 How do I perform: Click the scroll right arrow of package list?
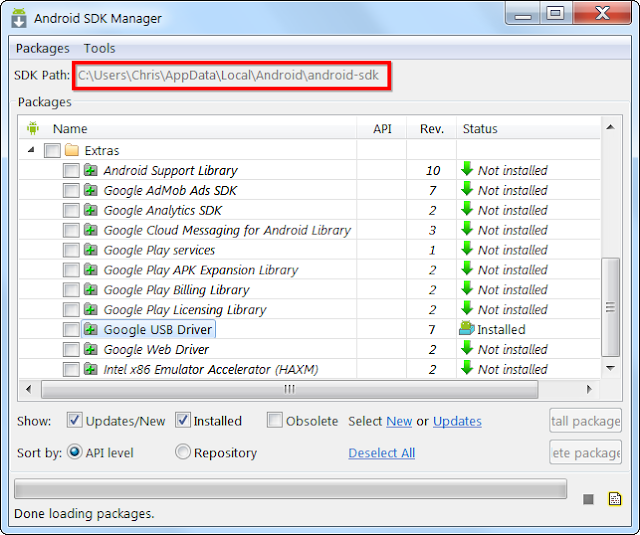coord(589,389)
